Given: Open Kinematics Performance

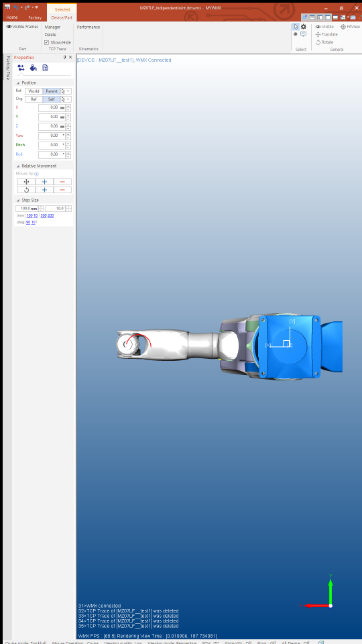Looking at the screenshot, I should pos(88,27).
